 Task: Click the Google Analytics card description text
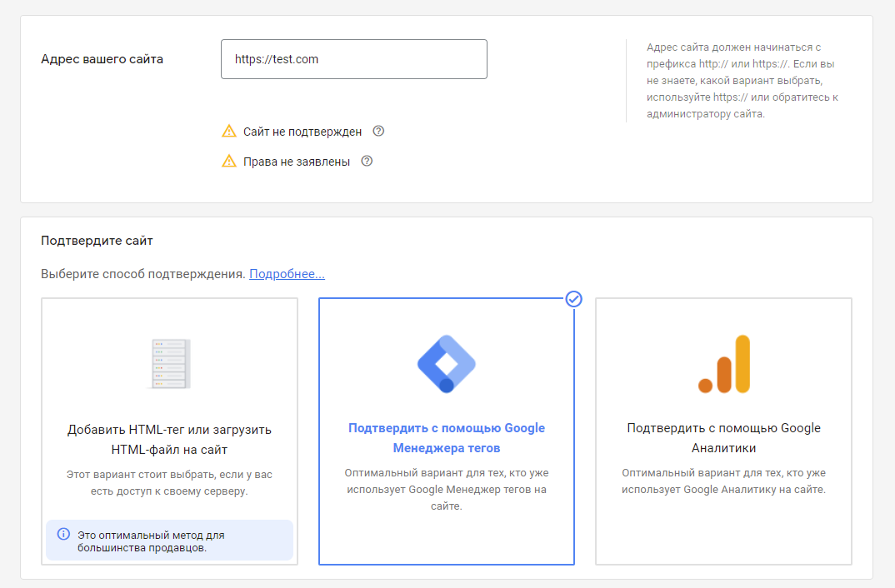click(x=723, y=481)
